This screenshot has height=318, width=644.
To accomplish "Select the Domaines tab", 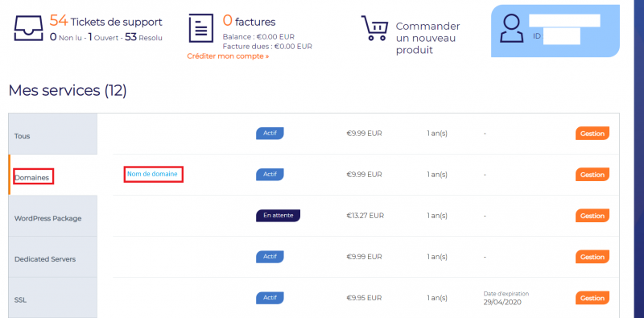I will coord(52,175).
